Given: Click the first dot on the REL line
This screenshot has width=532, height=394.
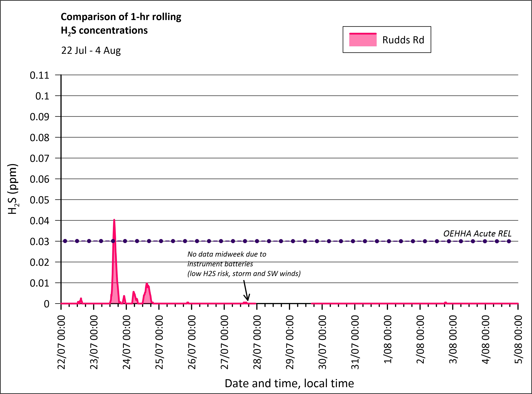Looking at the screenshot, I should (65, 241).
